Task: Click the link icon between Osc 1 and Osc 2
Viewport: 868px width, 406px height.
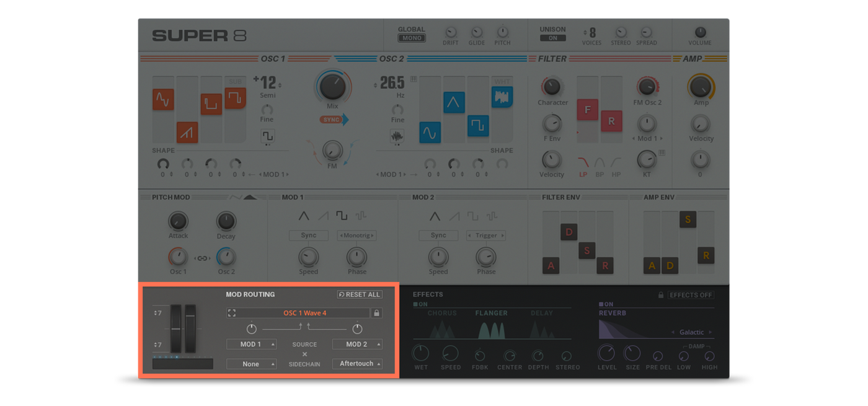Action: click(x=202, y=258)
